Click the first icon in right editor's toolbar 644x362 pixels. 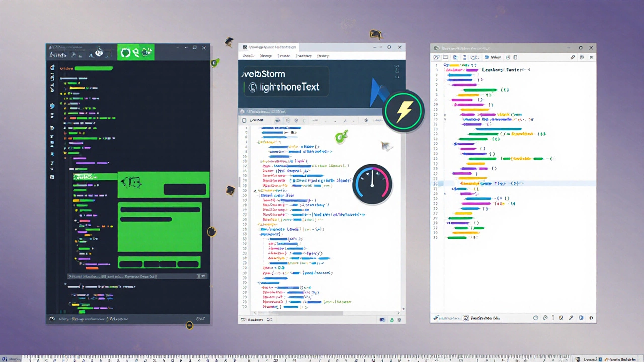(437, 58)
